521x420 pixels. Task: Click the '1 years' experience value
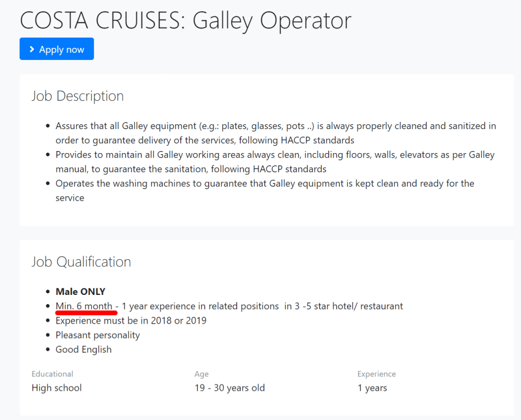[x=372, y=388]
